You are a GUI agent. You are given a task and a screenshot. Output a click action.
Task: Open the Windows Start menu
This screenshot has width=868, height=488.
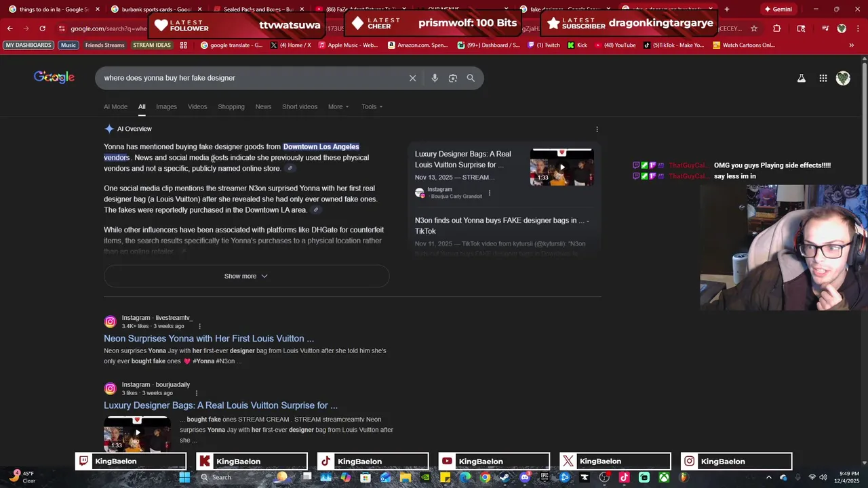point(184,477)
